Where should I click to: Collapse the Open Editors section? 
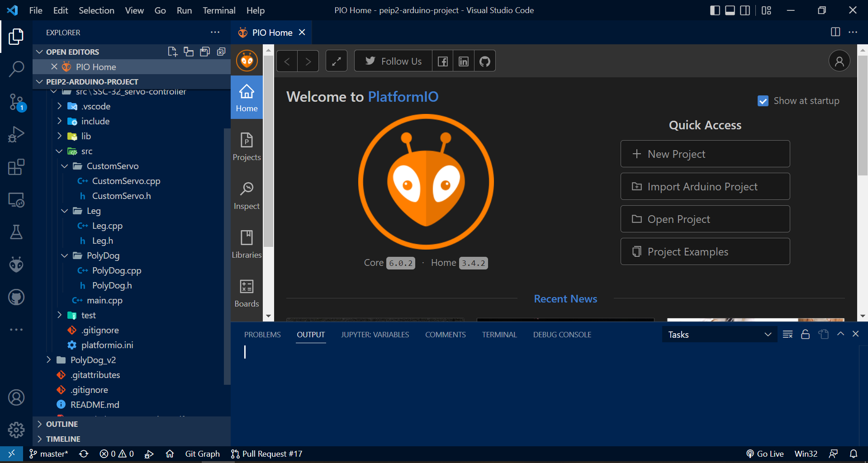[x=39, y=52]
